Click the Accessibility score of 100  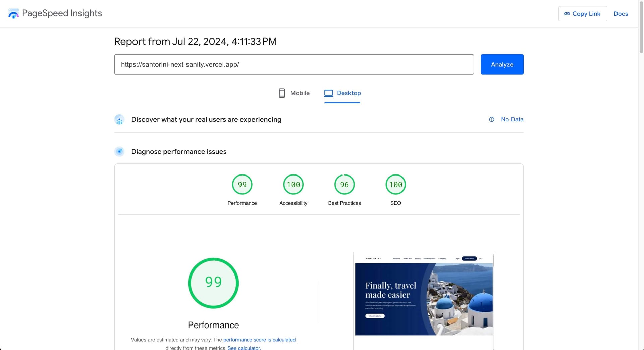point(293,184)
